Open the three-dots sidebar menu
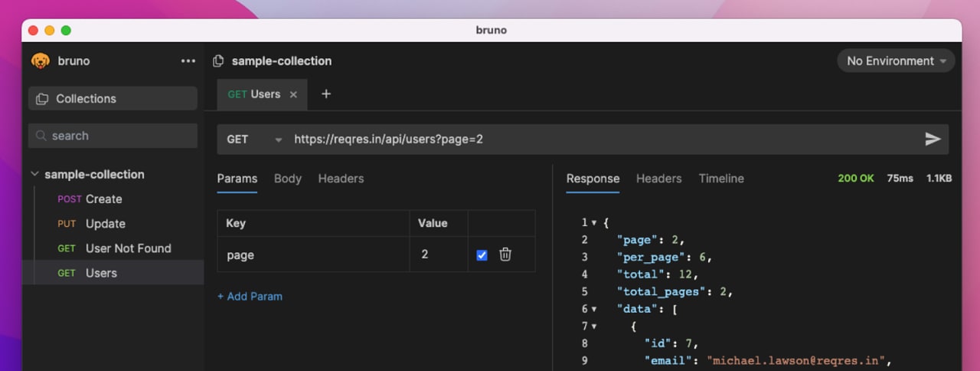The image size is (980, 371). click(188, 61)
